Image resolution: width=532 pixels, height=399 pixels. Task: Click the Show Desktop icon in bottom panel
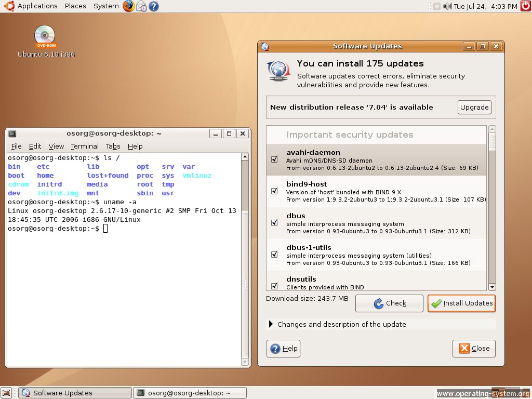(6, 393)
